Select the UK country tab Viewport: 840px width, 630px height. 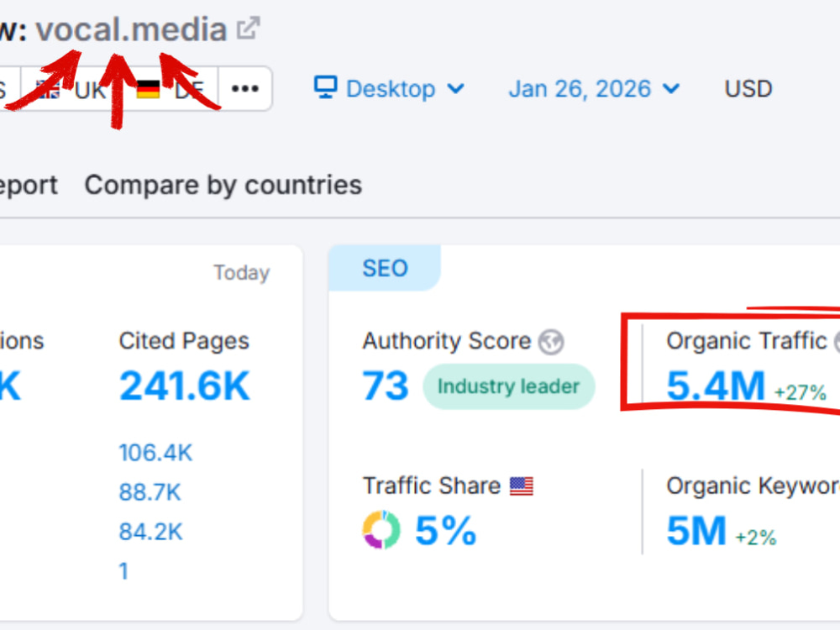click(71, 89)
